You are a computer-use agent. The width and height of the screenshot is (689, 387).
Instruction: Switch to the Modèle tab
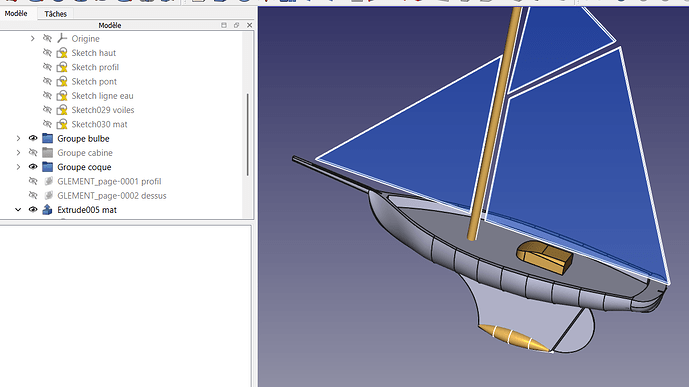pyautogui.click(x=16, y=14)
